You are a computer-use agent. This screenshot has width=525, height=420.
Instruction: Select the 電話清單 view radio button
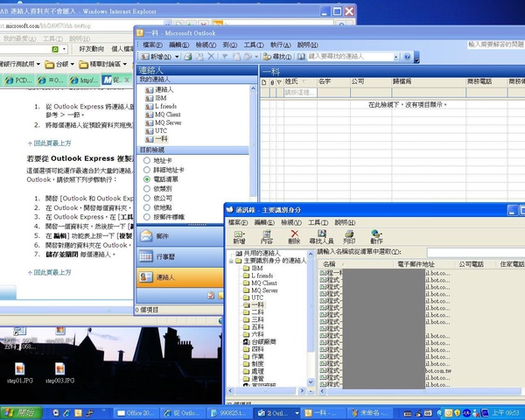(x=147, y=179)
